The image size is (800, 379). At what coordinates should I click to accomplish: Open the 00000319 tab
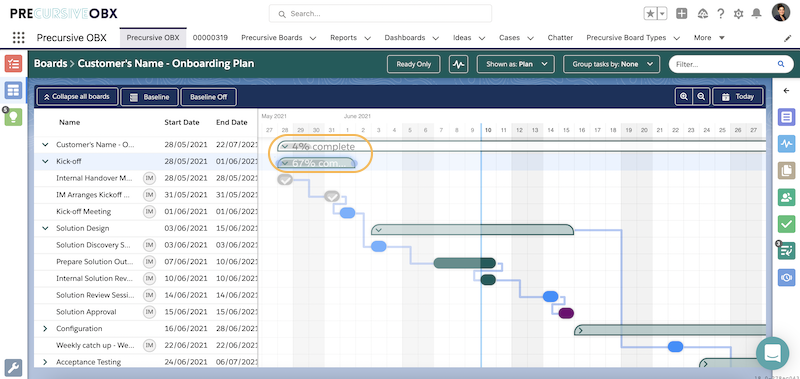pos(210,38)
